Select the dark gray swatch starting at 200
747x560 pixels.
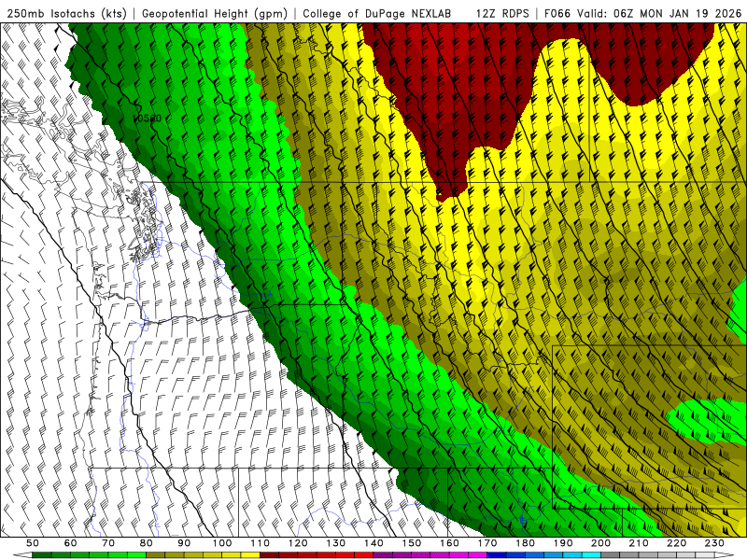(611, 555)
